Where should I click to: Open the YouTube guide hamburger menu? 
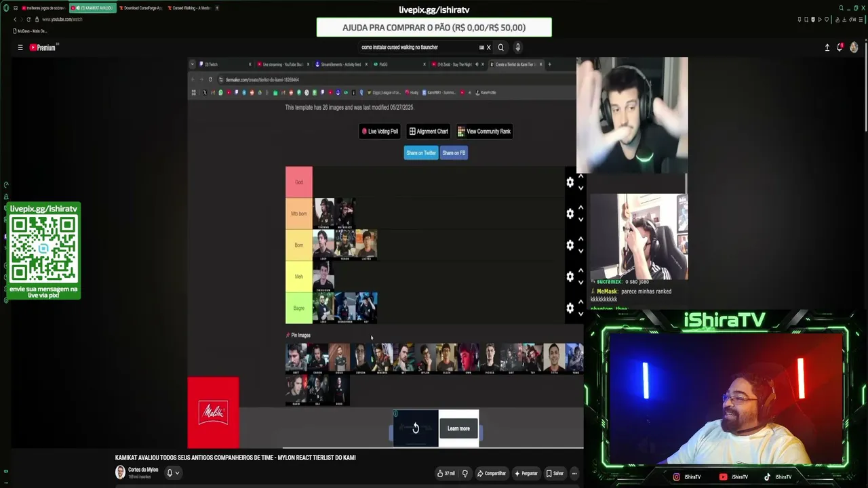point(20,47)
